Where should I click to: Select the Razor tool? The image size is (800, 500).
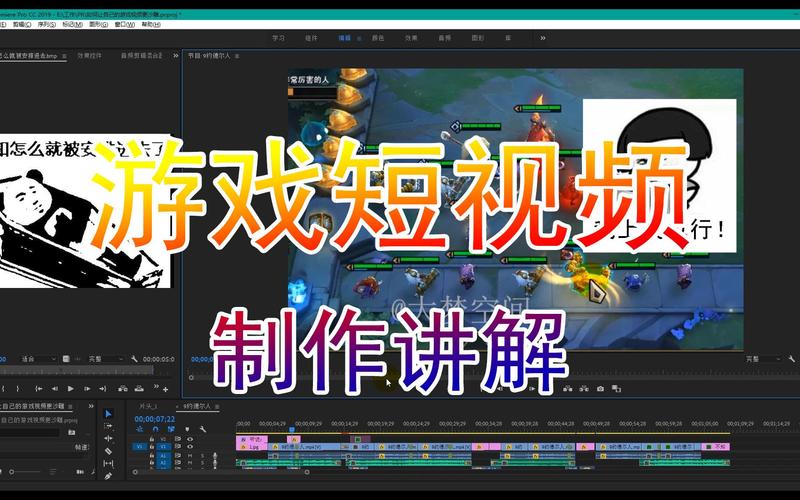[x=108, y=451]
